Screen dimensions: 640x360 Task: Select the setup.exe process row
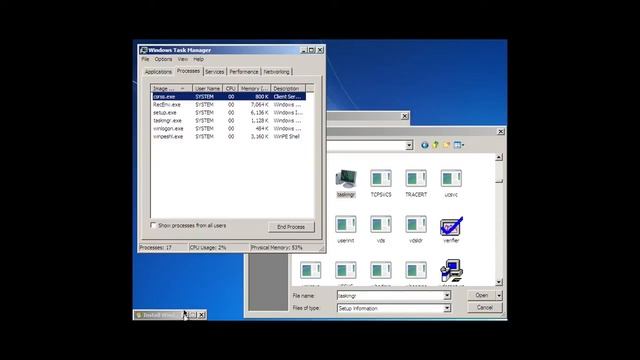point(229,113)
